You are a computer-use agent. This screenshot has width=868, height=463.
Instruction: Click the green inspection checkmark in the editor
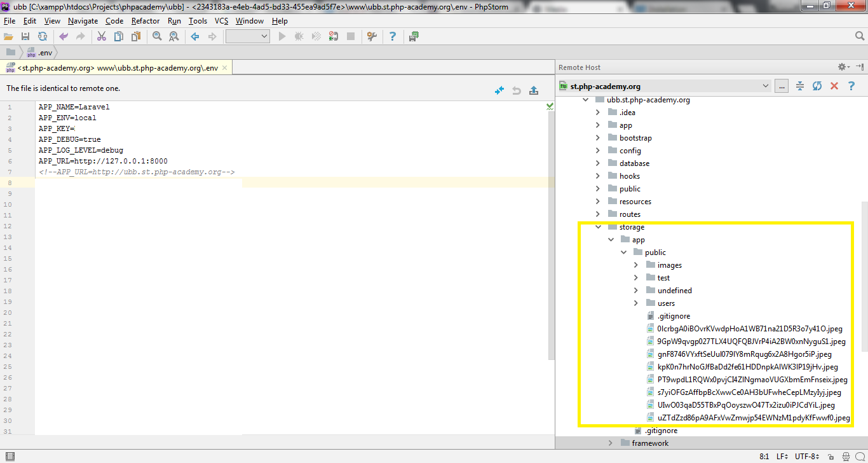550,107
